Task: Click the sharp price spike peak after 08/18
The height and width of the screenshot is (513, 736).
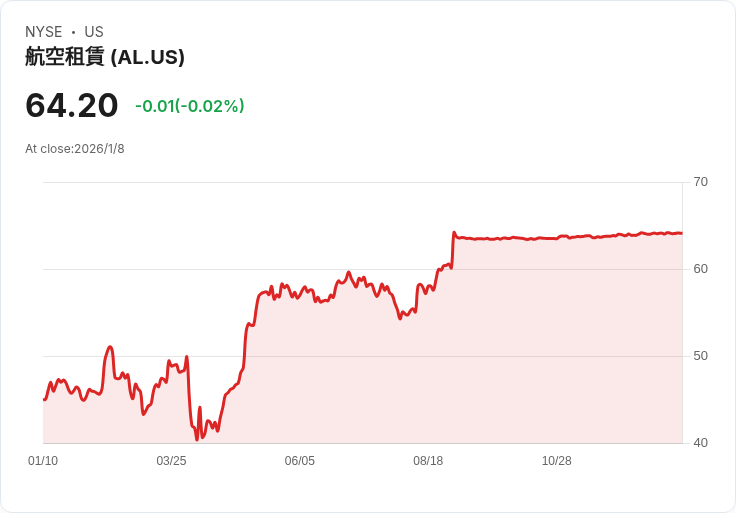Action: coord(454,233)
